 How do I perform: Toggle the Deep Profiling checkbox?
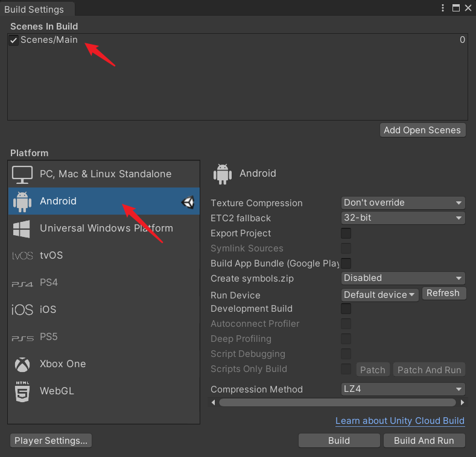(x=346, y=339)
